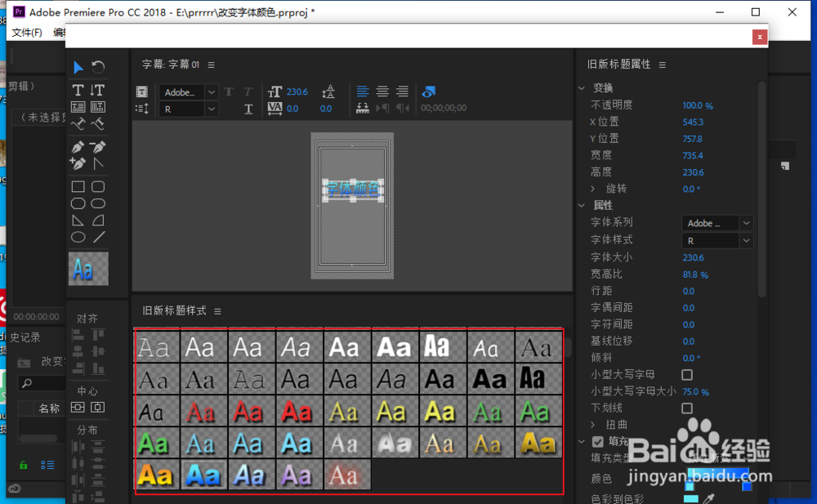Select the Area Type tool
The image size is (817, 504).
(78, 107)
